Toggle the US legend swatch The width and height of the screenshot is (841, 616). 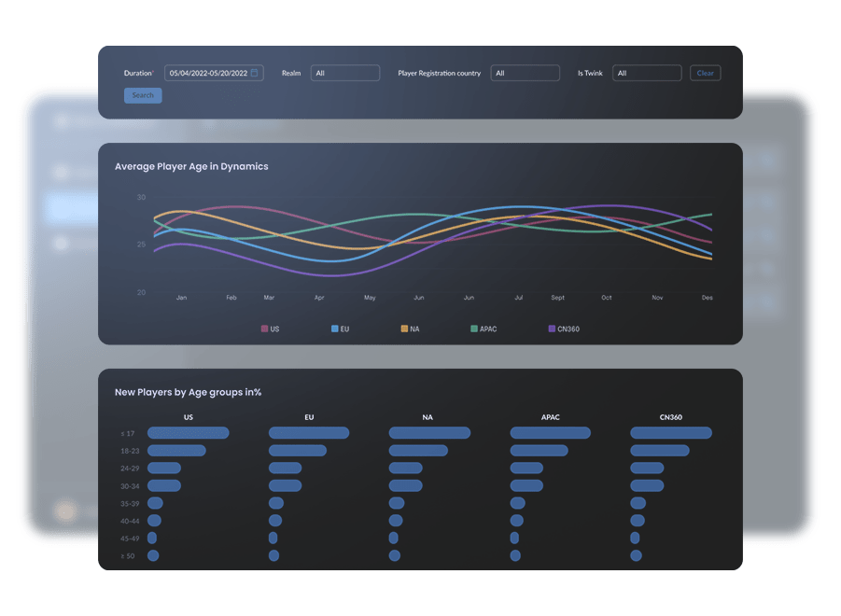[264, 329]
